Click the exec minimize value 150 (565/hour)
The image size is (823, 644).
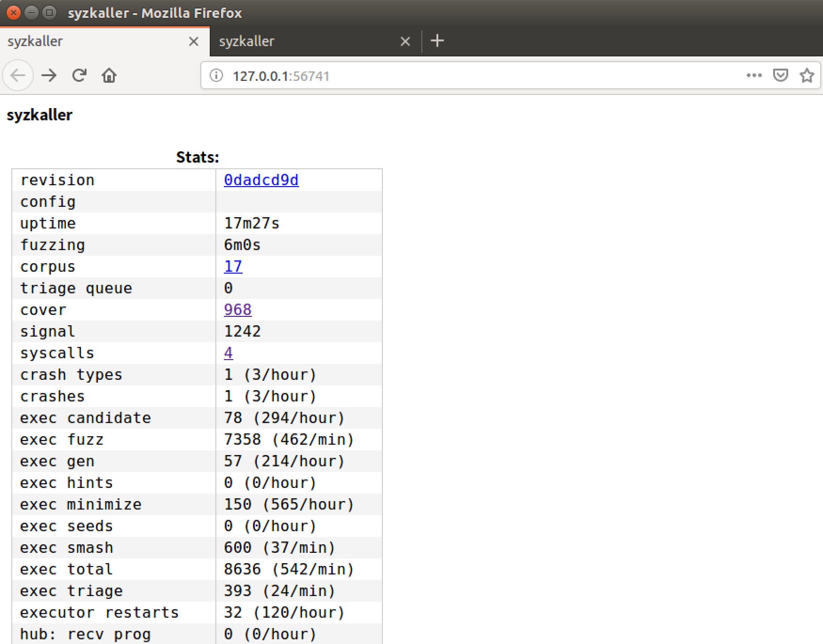pyautogui.click(x=289, y=504)
